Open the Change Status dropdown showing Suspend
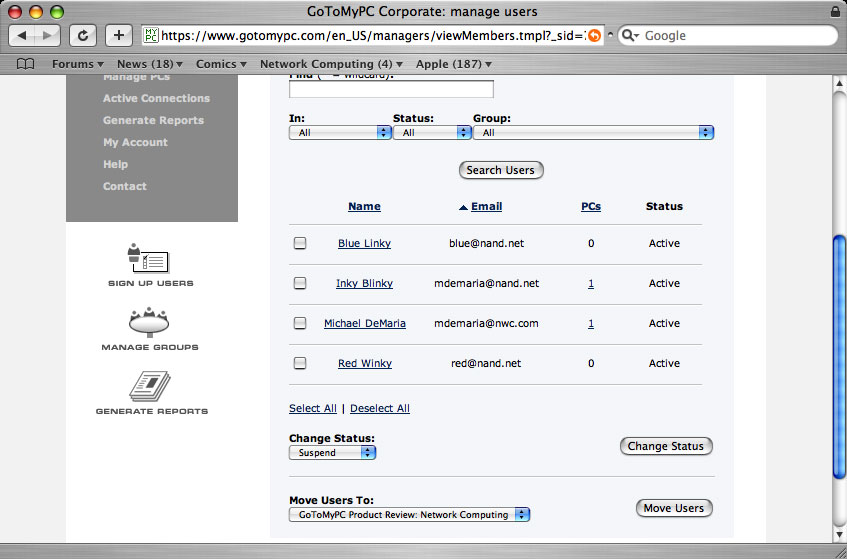This screenshot has width=847, height=559. point(332,453)
